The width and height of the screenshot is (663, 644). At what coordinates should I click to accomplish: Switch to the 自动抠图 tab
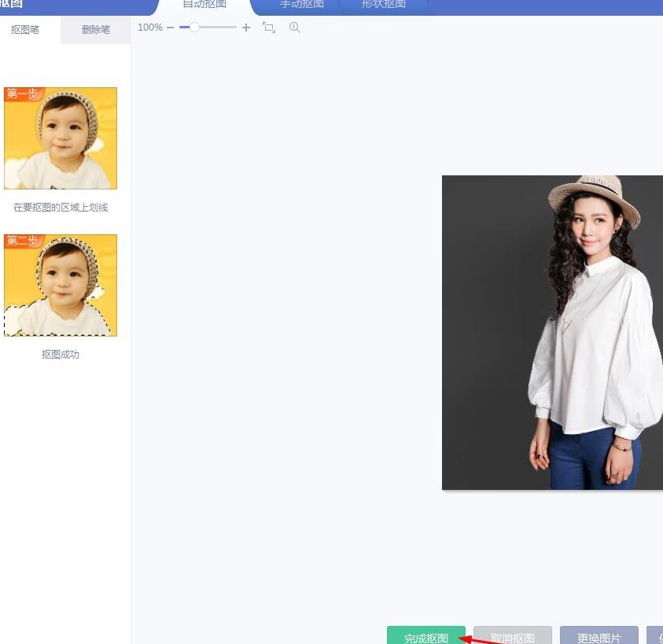pos(204,5)
